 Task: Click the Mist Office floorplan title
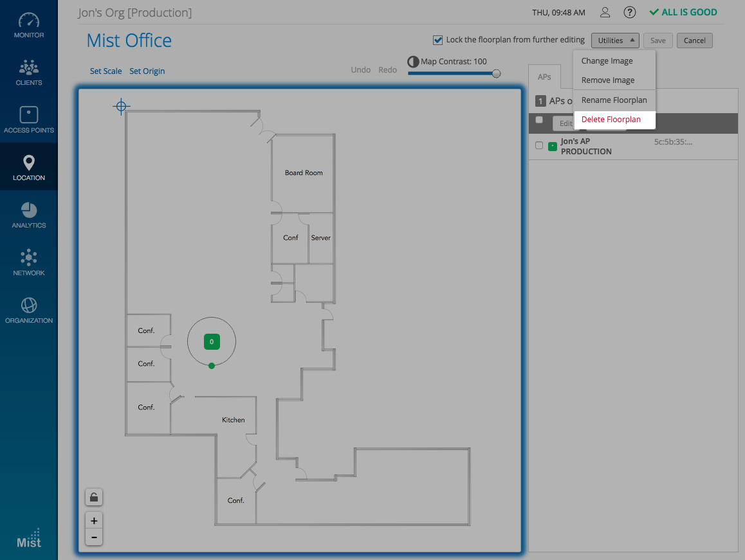pyautogui.click(x=129, y=41)
